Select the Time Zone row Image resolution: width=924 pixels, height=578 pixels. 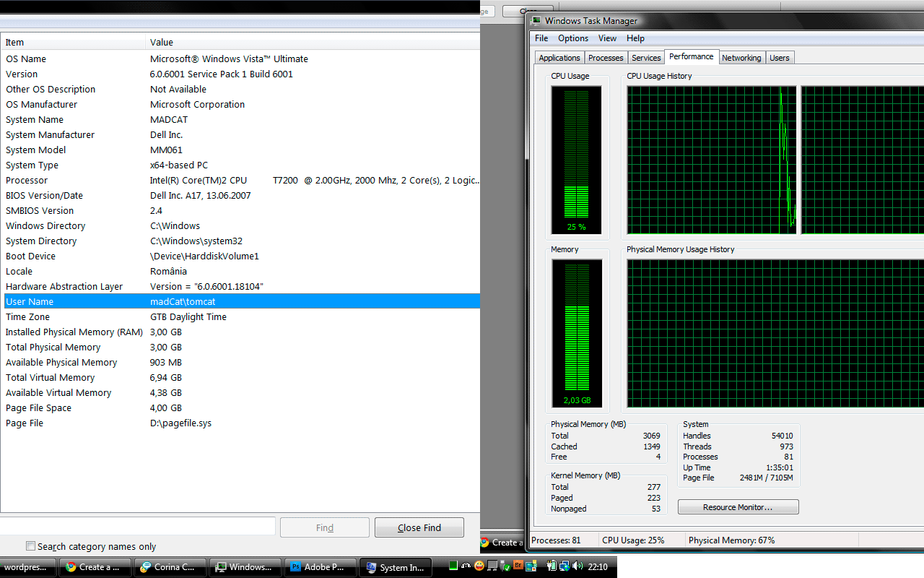click(x=240, y=317)
